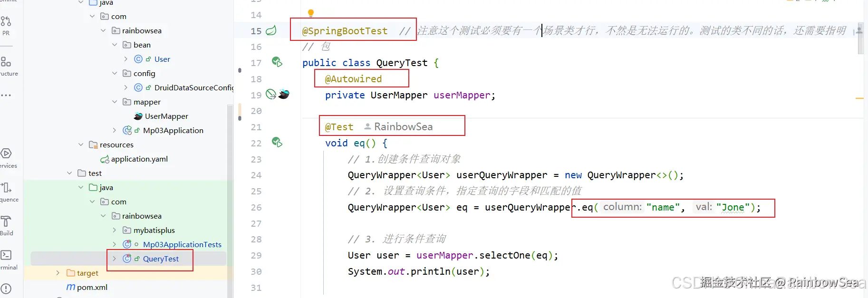Open the Problems tool window icon
Image resolution: width=868 pixels, height=298 pixels.
point(6,288)
